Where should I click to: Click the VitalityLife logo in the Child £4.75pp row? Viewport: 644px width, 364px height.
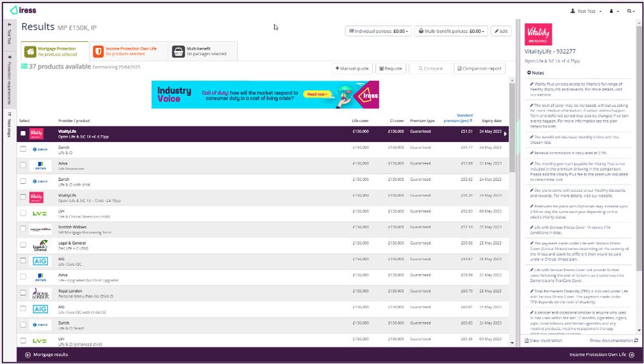[36, 197]
